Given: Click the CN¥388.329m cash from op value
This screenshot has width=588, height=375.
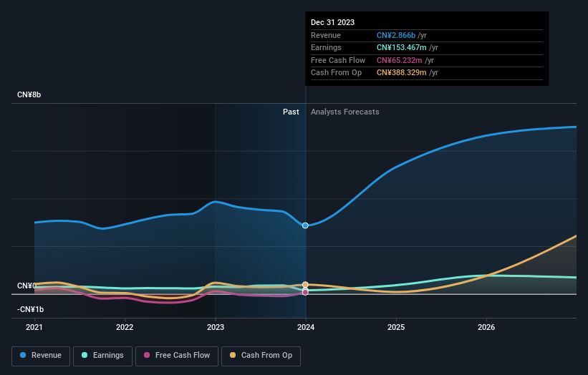Looking at the screenshot, I should pos(402,73).
